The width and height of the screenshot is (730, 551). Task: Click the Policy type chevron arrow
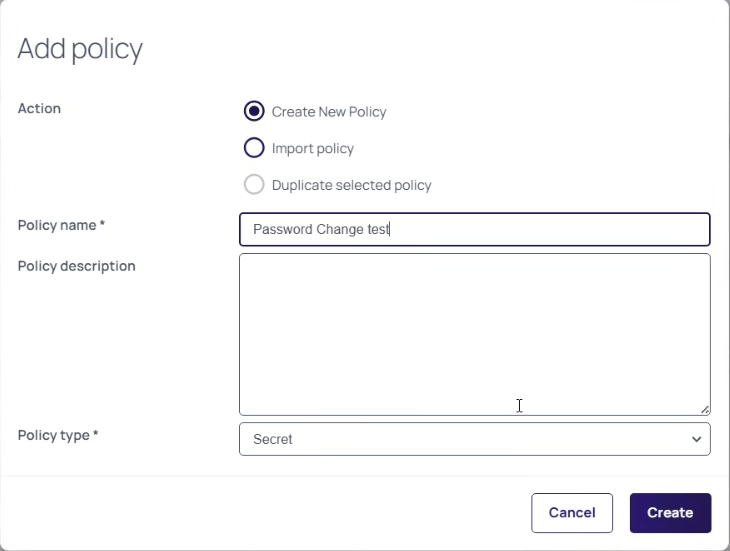[696, 439]
